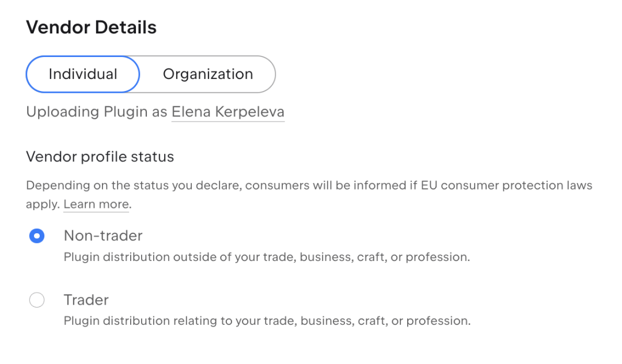Open the Learn more link
Image resolution: width=622 pixels, height=364 pixels.
pos(96,204)
